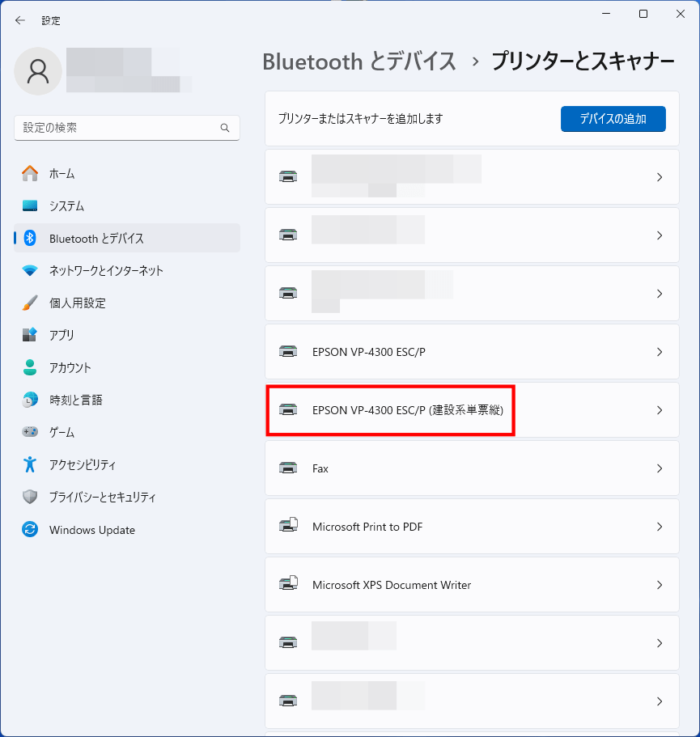Click the EPSON VP-4300 ESC/P printer icon
700x737 pixels.
coord(287,352)
